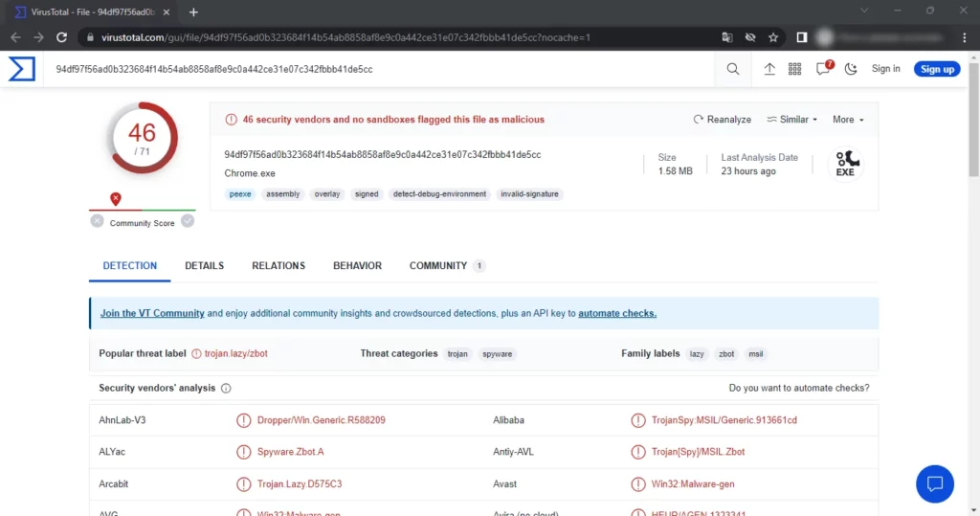The image size is (980, 516).
Task: Expand the Similar dropdown
Action: (x=792, y=120)
